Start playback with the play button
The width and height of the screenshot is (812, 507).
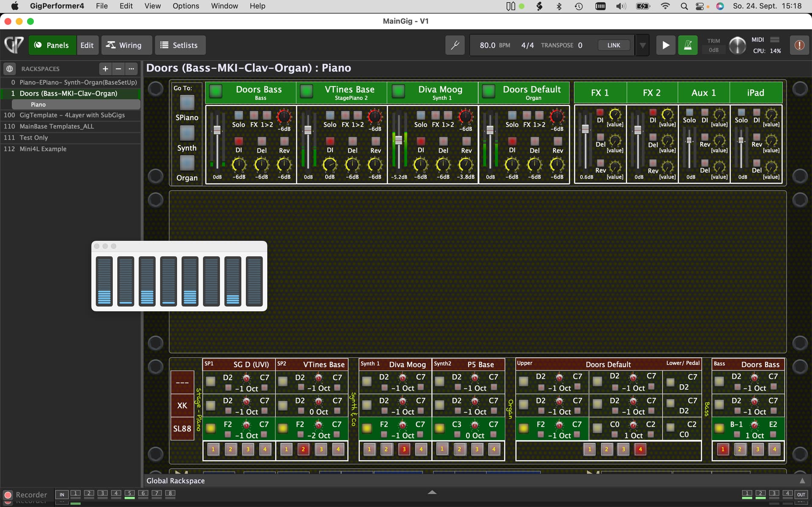(x=665, y=45)
